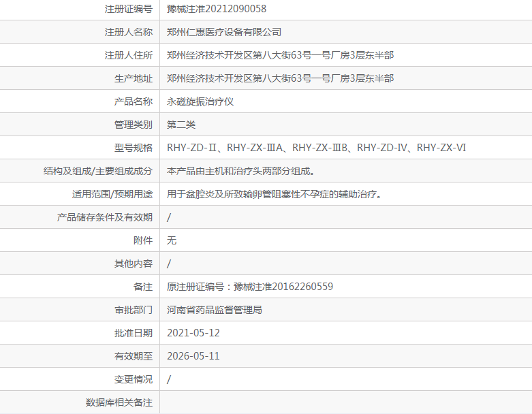Select the 附件 label
This screenshot has width=532, height=414.
143,240
